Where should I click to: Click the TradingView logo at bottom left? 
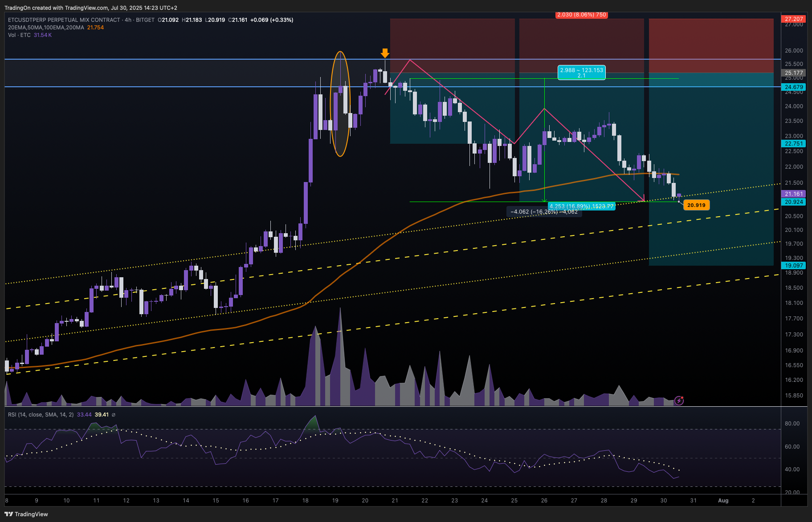26,514
